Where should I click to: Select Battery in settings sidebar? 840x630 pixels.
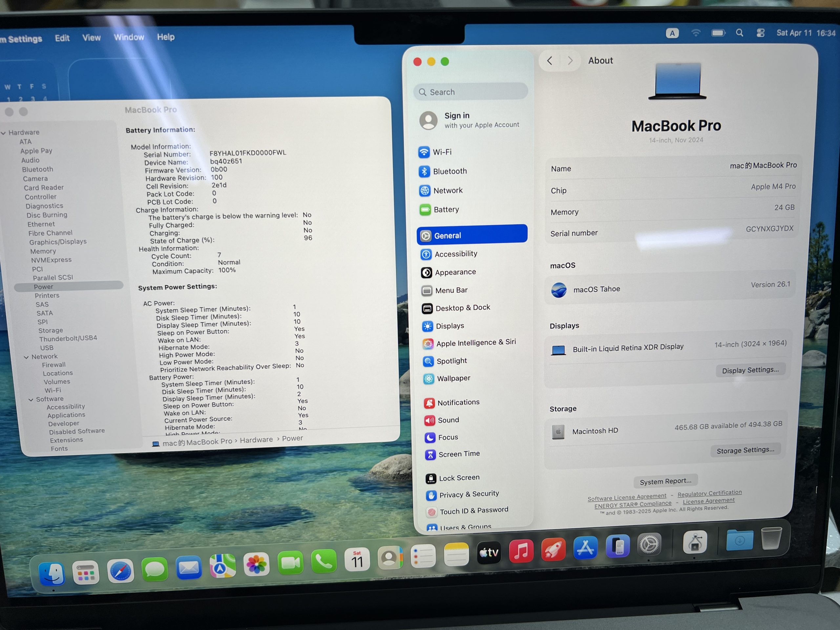446,210
